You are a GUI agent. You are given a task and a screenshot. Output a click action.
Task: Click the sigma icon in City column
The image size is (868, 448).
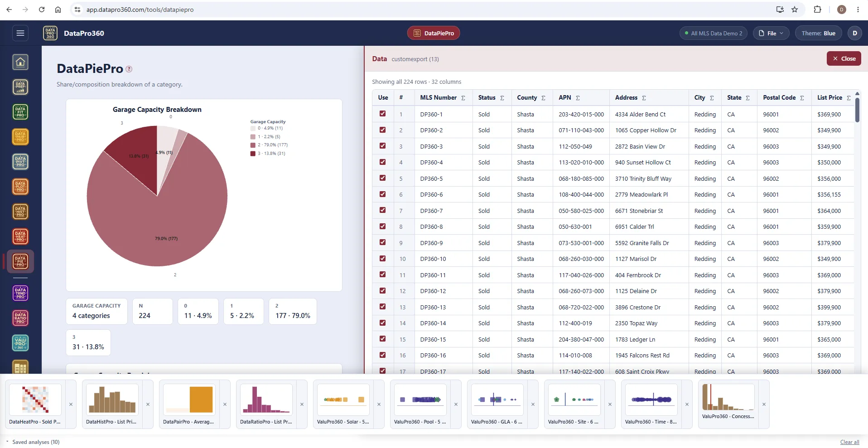point(712,98)
